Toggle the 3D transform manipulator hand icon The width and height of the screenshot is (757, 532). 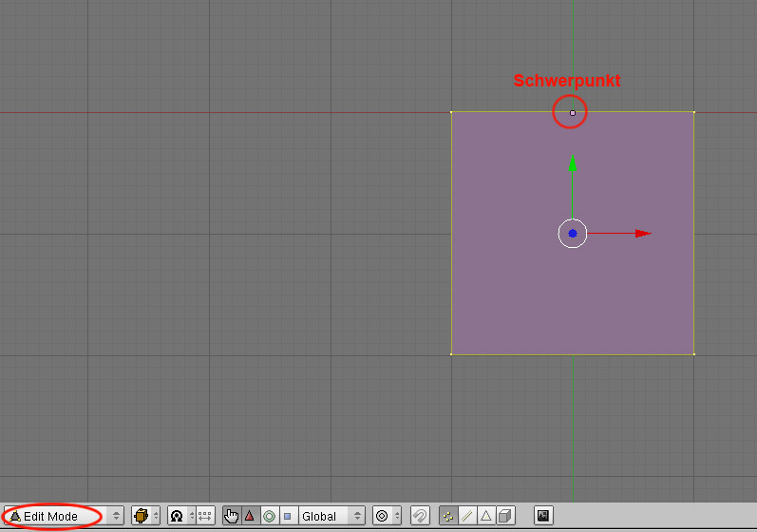[x=232, y=516]
